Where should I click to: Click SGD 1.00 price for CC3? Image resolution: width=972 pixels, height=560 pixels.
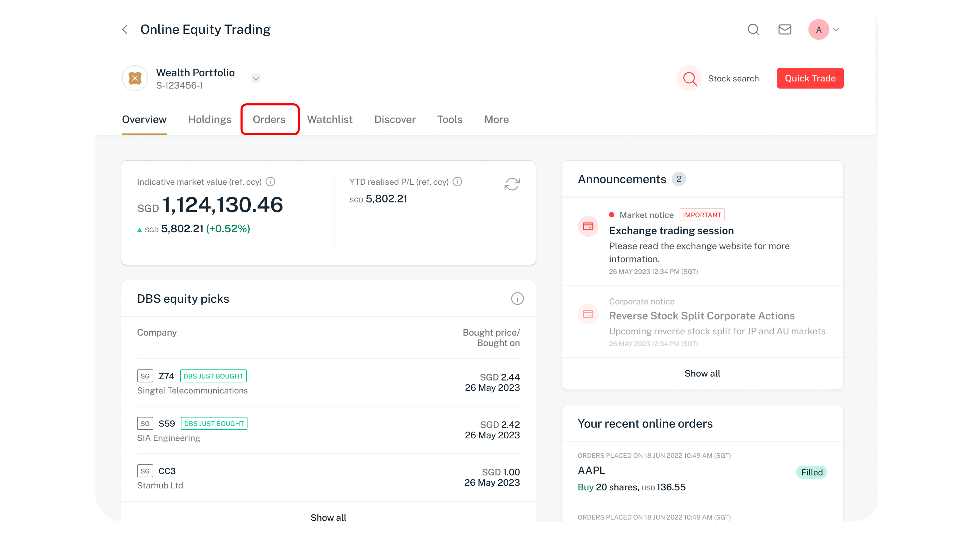[x=501, y=472]
